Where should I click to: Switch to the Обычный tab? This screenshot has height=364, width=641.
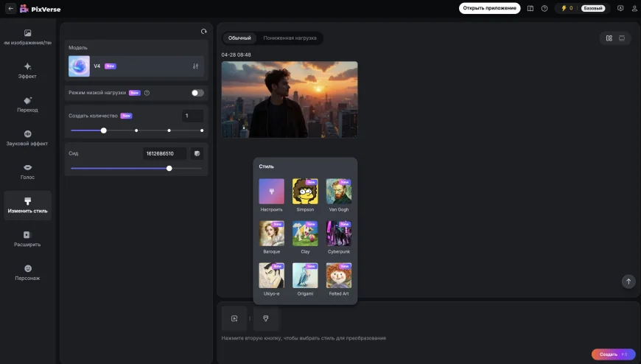239,38
